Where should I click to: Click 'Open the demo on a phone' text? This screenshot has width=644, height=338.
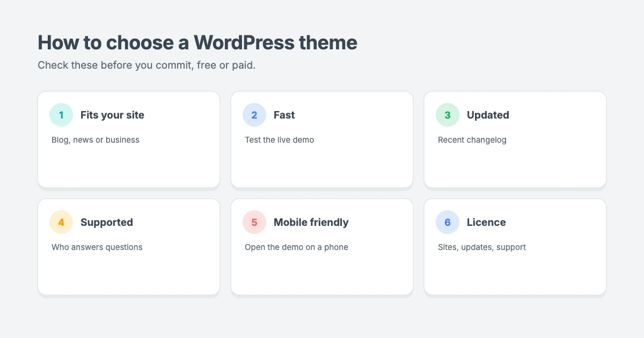[296, 247]
